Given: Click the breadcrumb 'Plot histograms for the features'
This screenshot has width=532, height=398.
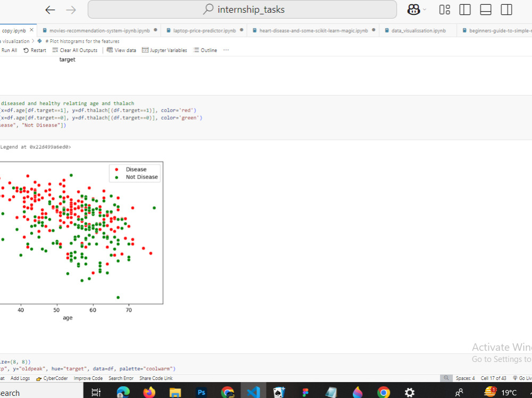Looking at the screenshot, I should [x=82, y=41].
